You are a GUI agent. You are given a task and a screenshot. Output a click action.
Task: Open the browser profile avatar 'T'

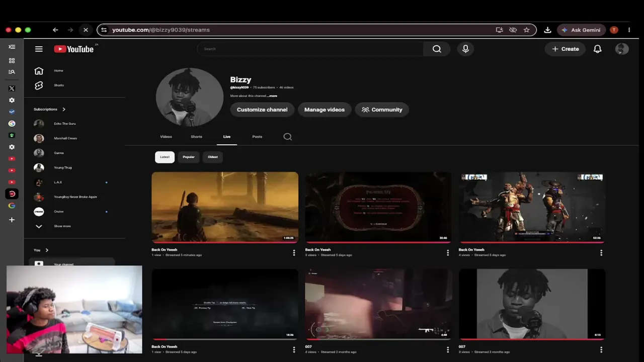(614, 30)
